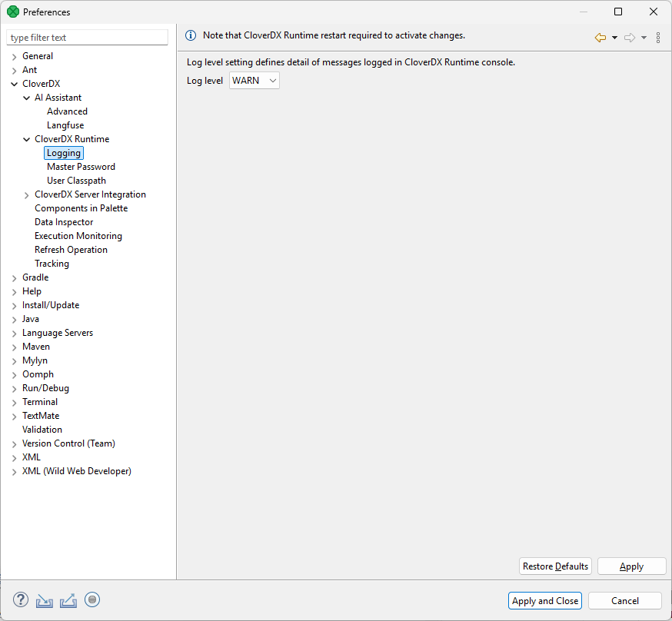This screenshot has height=621, width=672.
Task: Expand the Help tree node
Action: (14, 291)
